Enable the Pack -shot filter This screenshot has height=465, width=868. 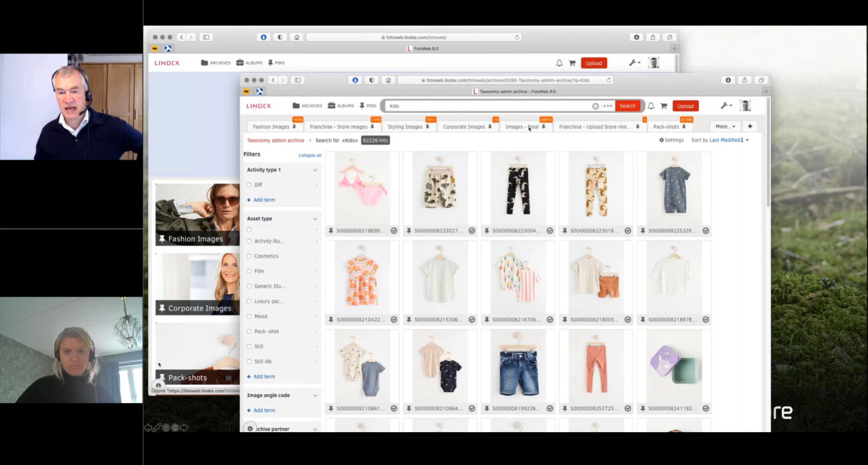[x=249, y=331]
